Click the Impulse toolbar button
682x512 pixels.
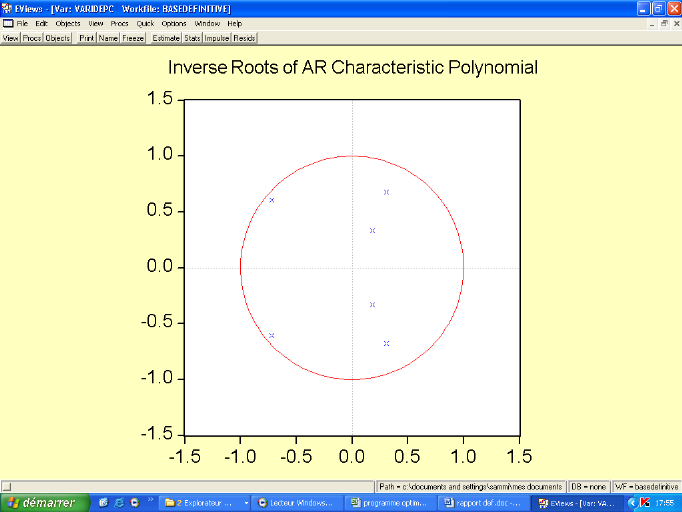(217, 38)
